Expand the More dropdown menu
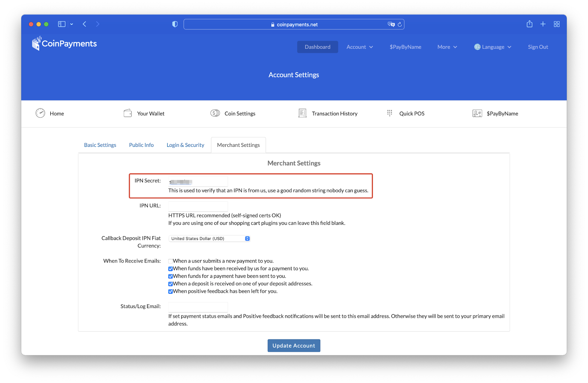Image resolution: width=588 pixels, height=383 pixels. [x=447, y=47]
